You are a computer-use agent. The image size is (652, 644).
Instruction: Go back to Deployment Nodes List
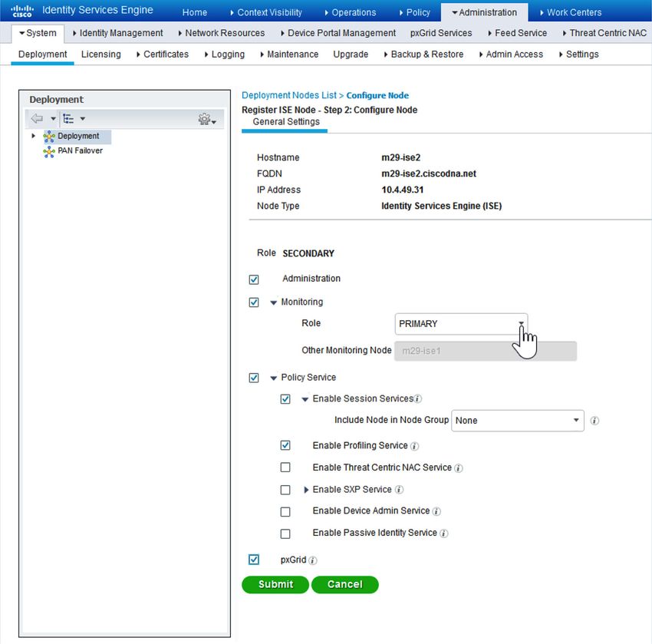(289, 95)
